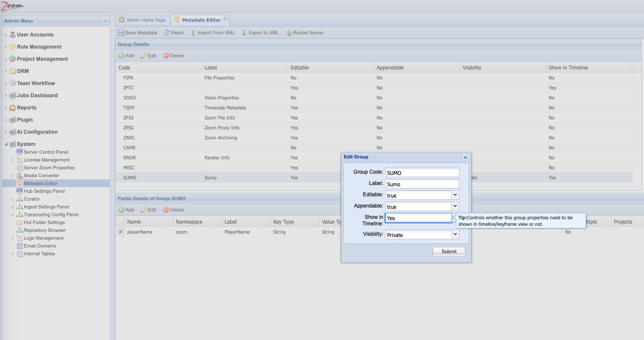Expand the User Accounts menu

6,35
